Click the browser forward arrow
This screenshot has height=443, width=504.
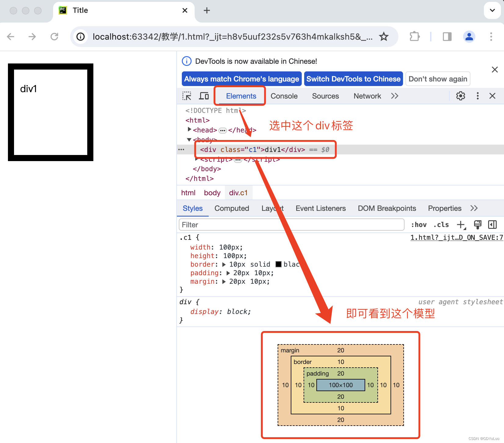click(32, 37)
